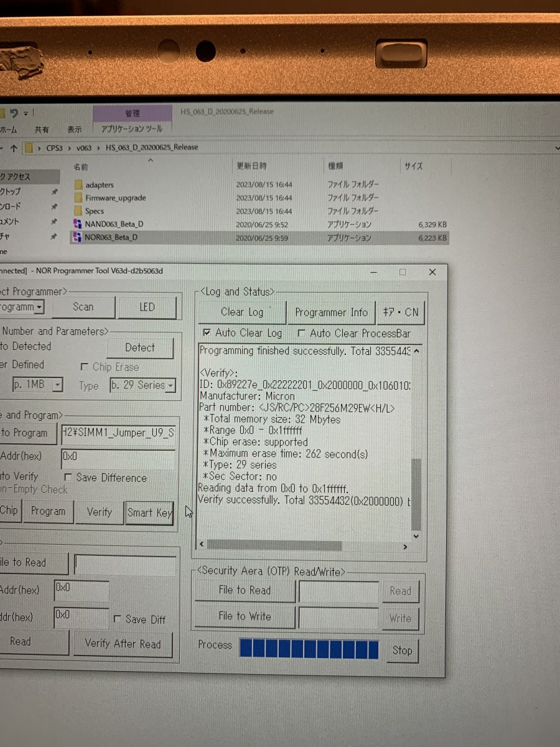Click the Security Area write file field
Screen dimensions: 560x747
pyautogui.click(x=338, y=618)
